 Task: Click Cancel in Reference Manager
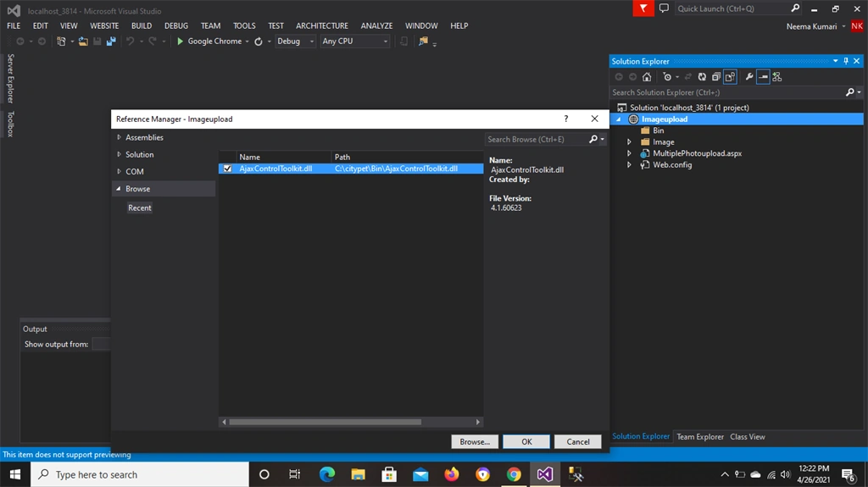click(578, 441)
